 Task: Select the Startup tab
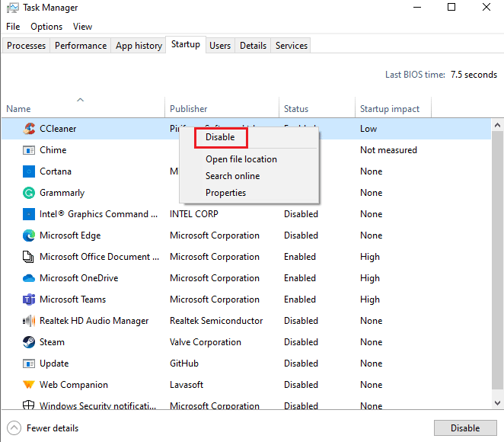(x=186, y=44)
